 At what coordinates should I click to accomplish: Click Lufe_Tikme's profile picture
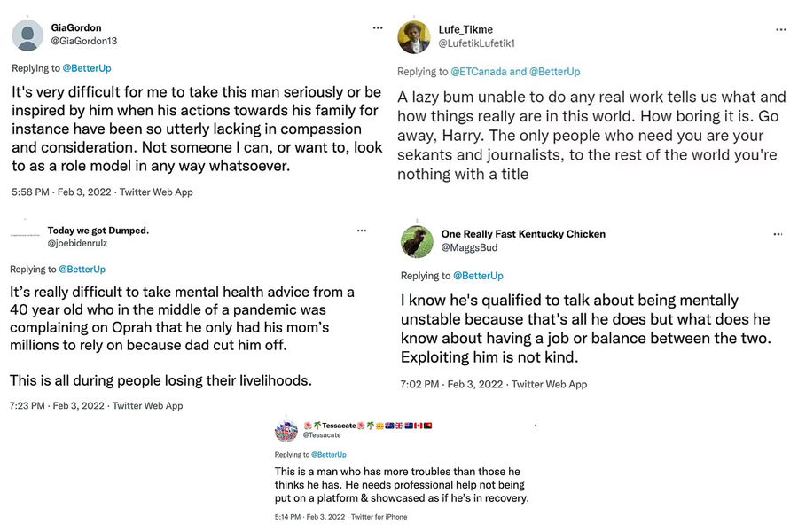(414, 36)
